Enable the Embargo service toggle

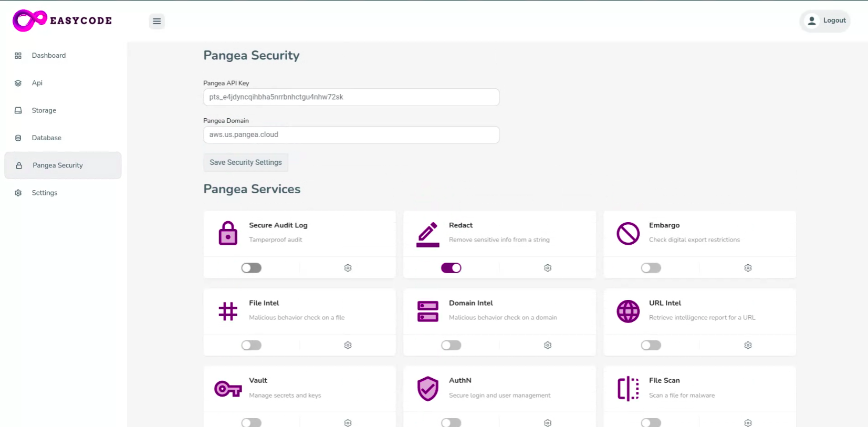(x=651, y=268)
